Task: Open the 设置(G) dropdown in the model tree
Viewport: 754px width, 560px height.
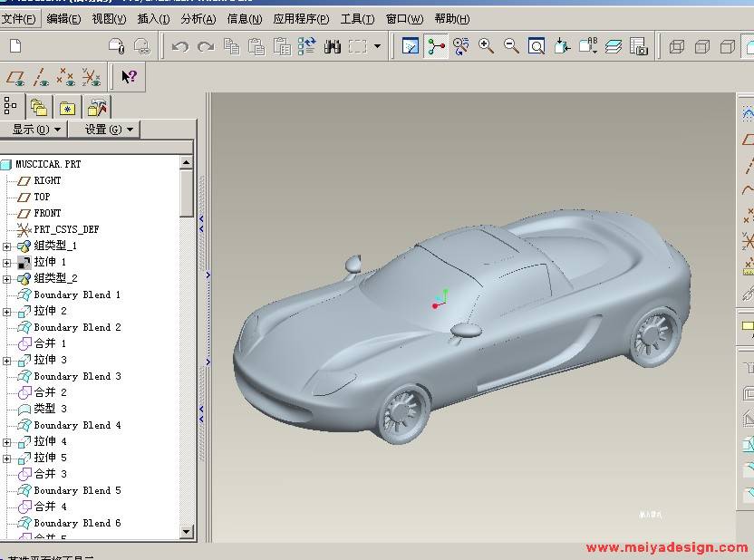Action: (x=104, y=130)
